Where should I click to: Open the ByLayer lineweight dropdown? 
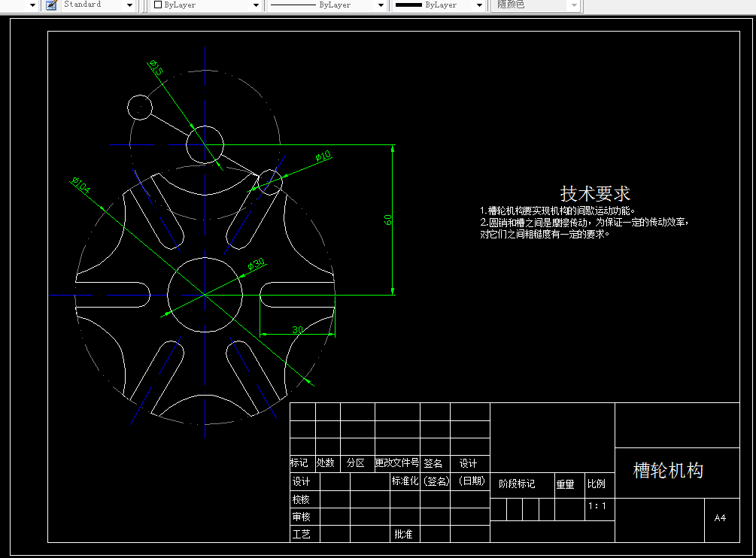point(479,5)
